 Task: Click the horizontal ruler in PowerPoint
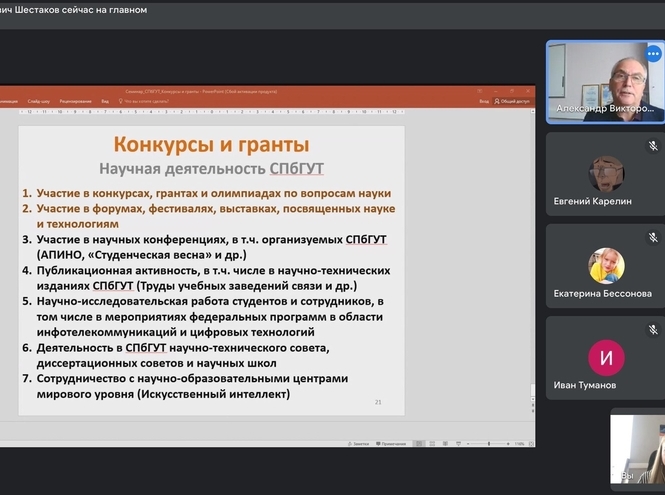point(212,112)
